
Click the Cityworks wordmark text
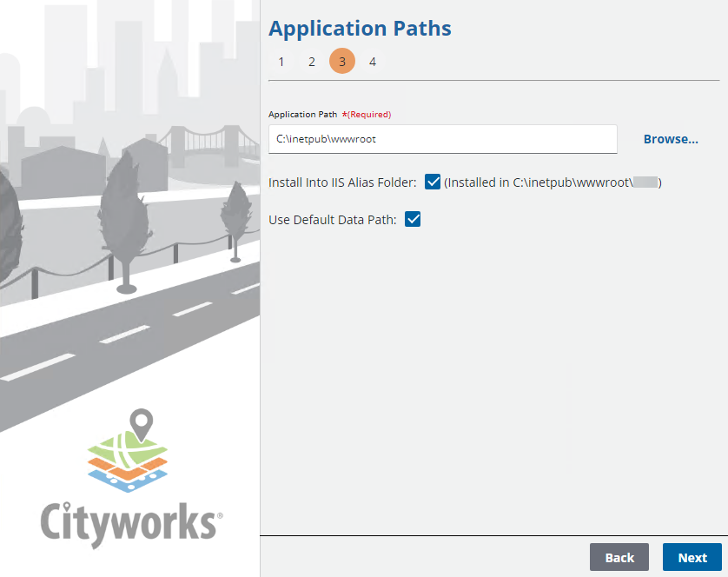pos(130,523)
